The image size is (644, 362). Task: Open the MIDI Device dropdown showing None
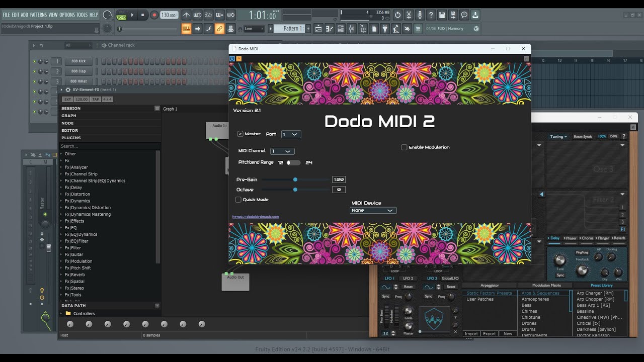(373, 210)
